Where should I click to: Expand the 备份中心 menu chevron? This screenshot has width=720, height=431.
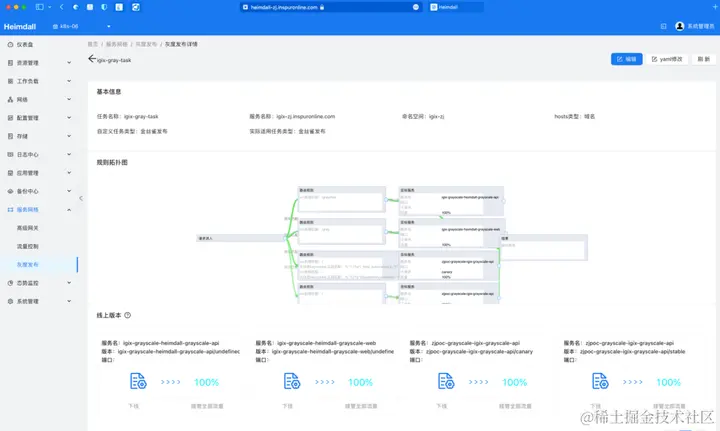pos(69,191)
